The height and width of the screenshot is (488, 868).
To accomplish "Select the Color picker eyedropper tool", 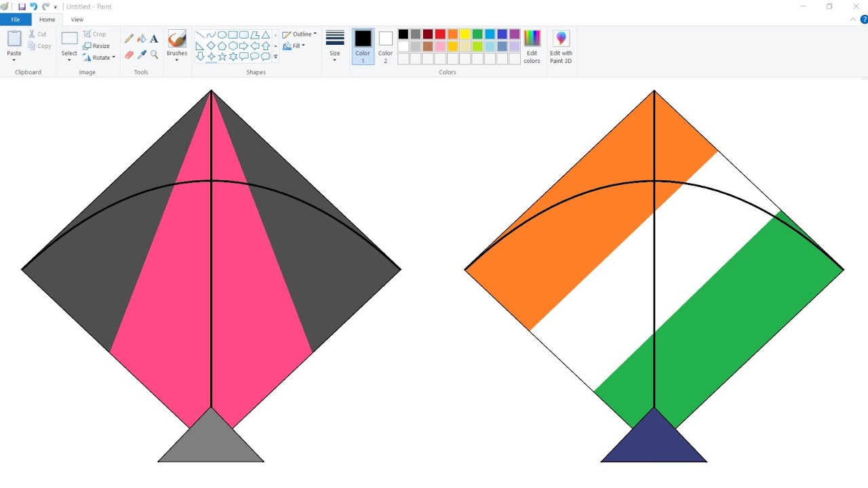I will [x=142, y=54].
